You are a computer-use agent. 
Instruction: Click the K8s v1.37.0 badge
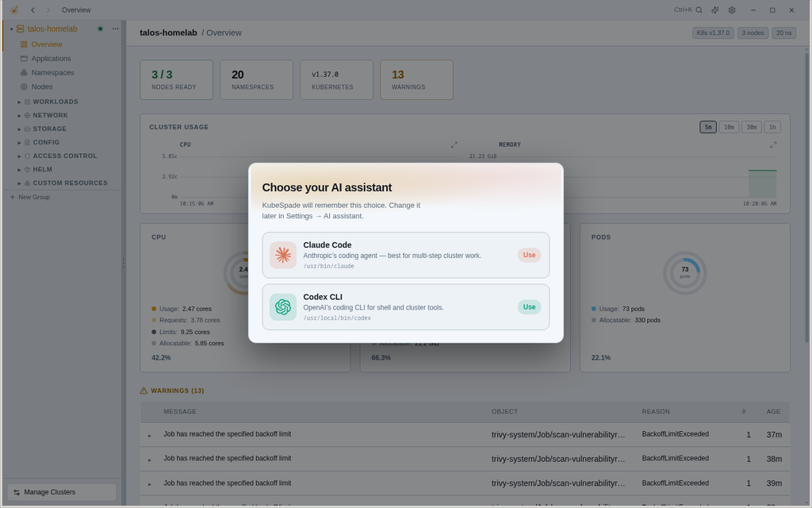click(x=713, y=33)
